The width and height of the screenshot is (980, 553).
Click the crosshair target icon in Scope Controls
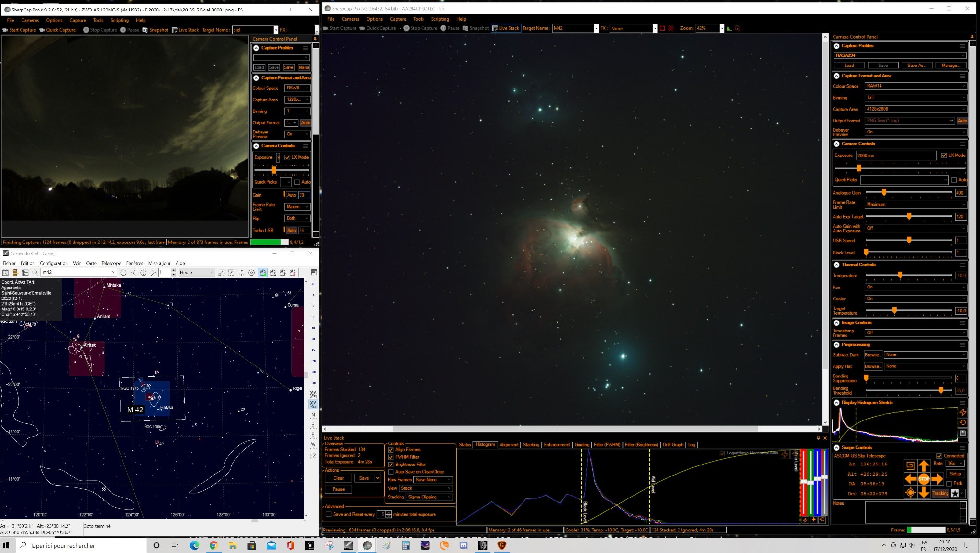[x=910, y=492]
